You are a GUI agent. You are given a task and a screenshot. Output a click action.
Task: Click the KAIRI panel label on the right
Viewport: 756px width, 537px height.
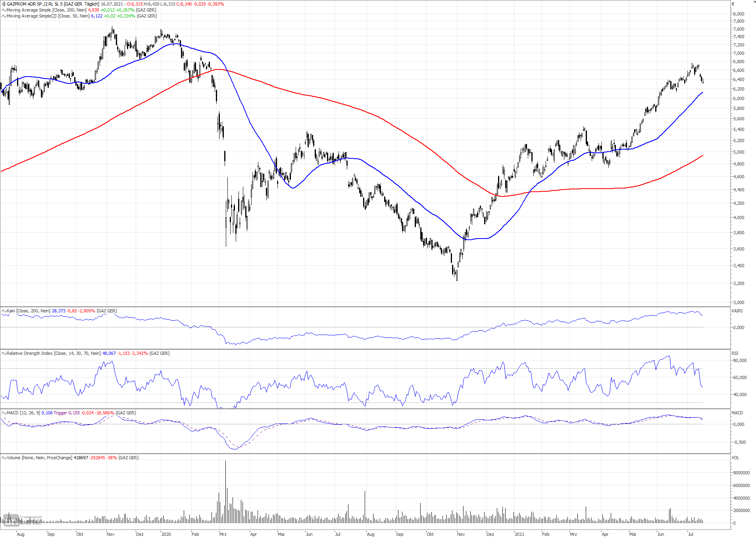[737, 311]
